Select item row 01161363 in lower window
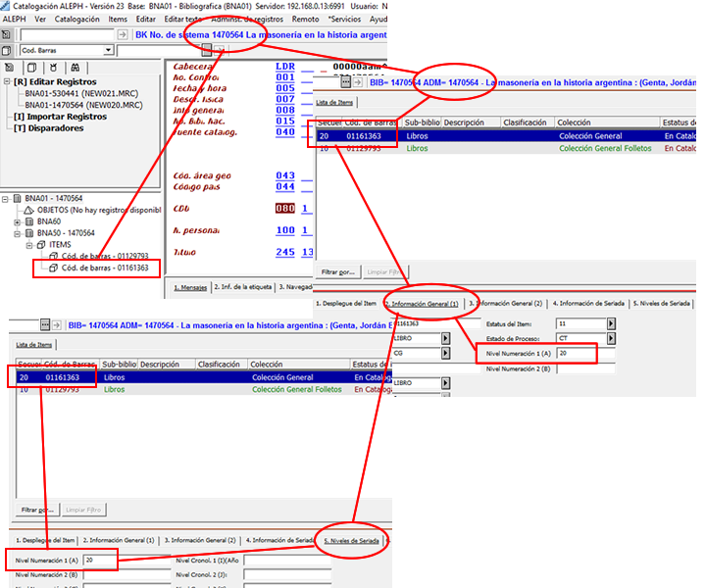 pos(204,377)
